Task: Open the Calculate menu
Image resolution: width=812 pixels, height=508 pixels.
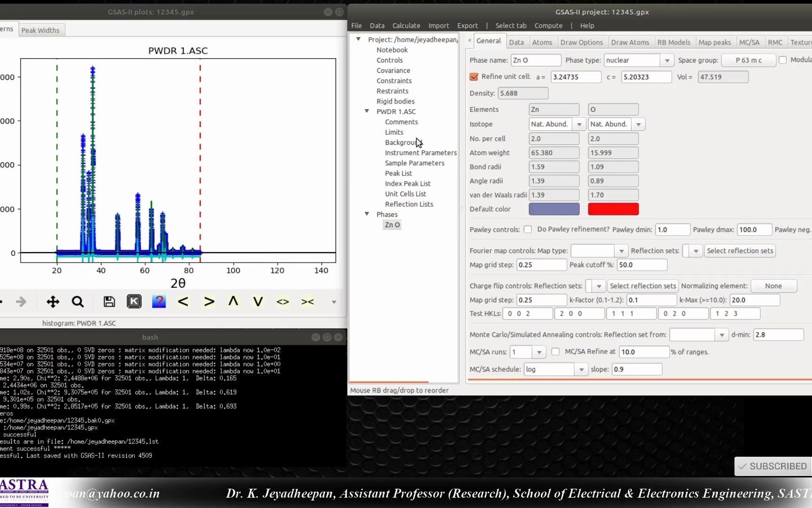Action: click(406, 25)
